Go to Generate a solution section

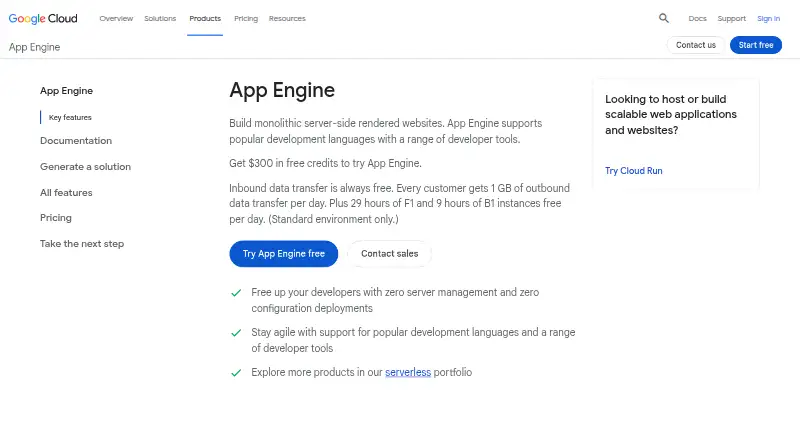[x=85, y=166]
